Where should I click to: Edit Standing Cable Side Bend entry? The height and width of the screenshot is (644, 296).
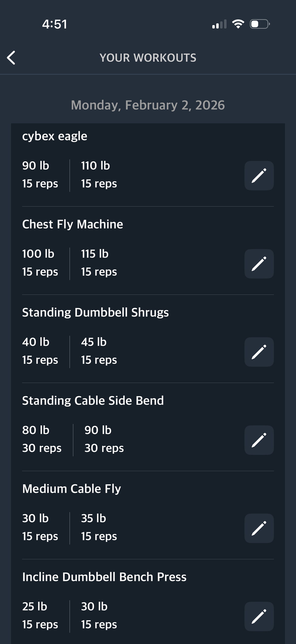point(259,440)
